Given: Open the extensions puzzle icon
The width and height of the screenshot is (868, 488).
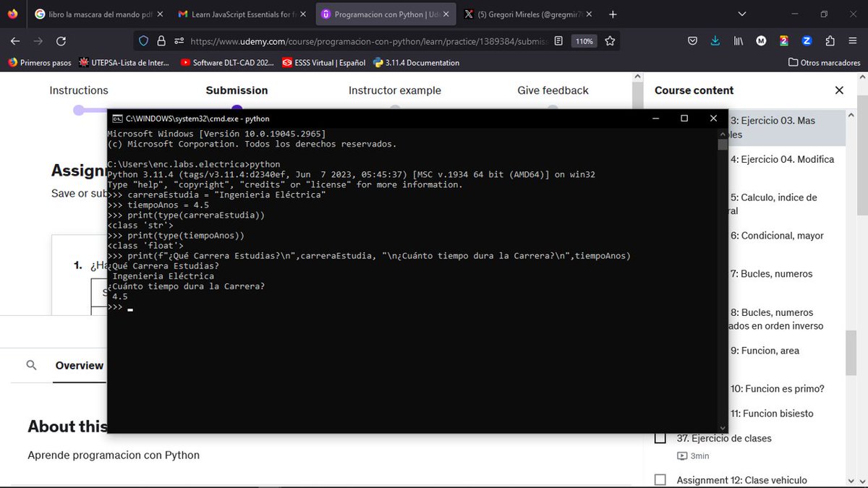Looking at the screenshot, I should 830,41.
